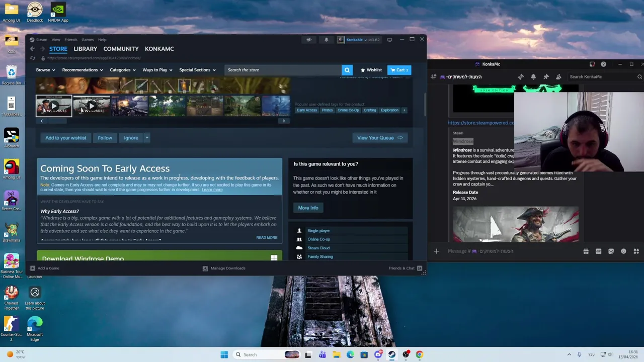
Task: Open NVIDIA App desktop shortcut
Action: pos(58,13)
